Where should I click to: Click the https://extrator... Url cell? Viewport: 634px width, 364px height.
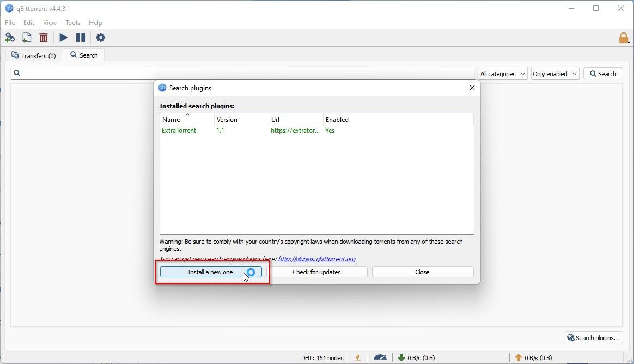click(295, 131)
